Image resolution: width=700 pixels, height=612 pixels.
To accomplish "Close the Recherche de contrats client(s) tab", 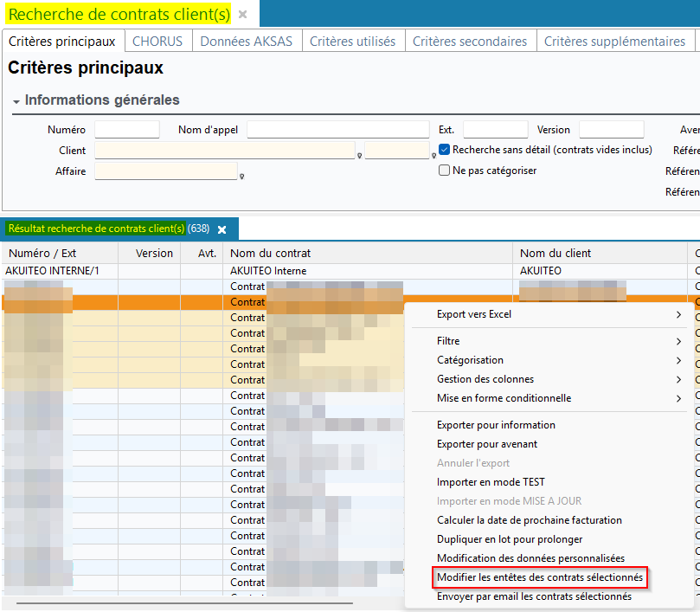I will [243, 15].
